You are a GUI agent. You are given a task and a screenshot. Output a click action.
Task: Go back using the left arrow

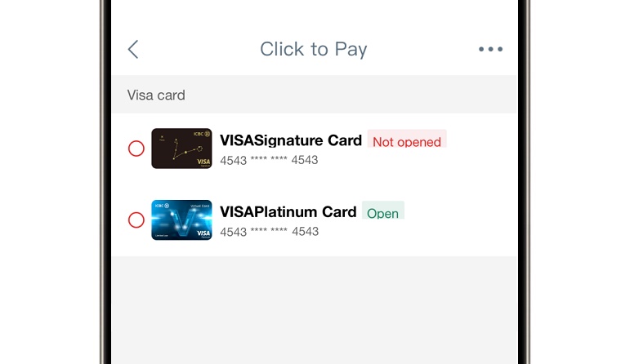tap(133, 49)
